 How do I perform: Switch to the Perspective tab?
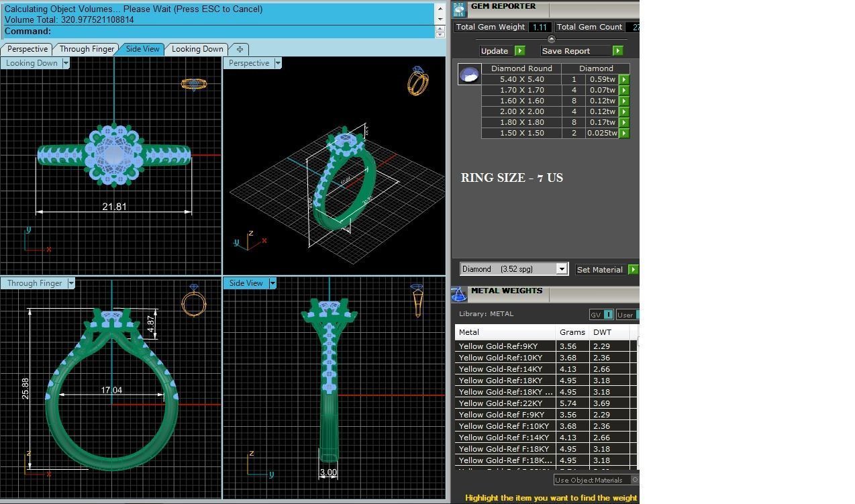point(28,49)
